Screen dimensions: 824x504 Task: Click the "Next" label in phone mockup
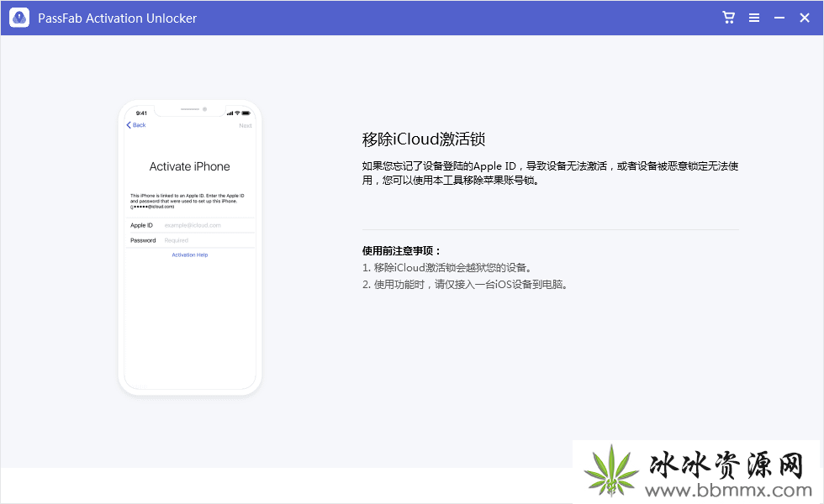pos(246,125)
